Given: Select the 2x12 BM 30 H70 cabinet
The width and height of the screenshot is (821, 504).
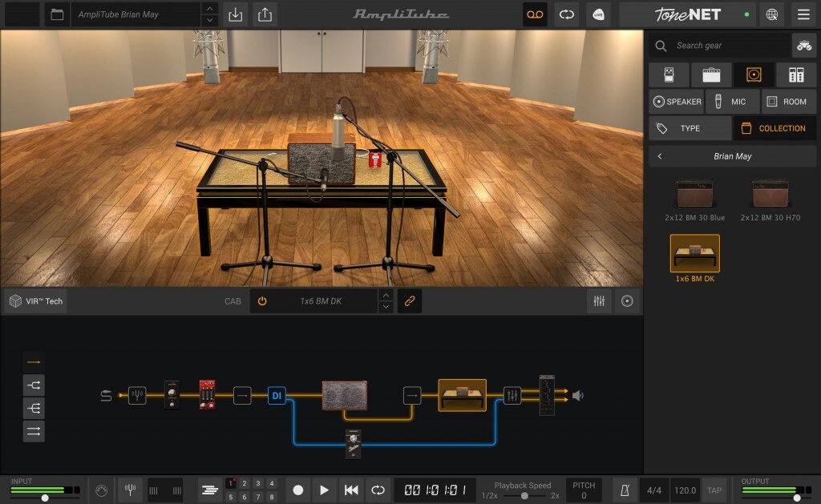Looking at the screenshot, I should 770,199.
